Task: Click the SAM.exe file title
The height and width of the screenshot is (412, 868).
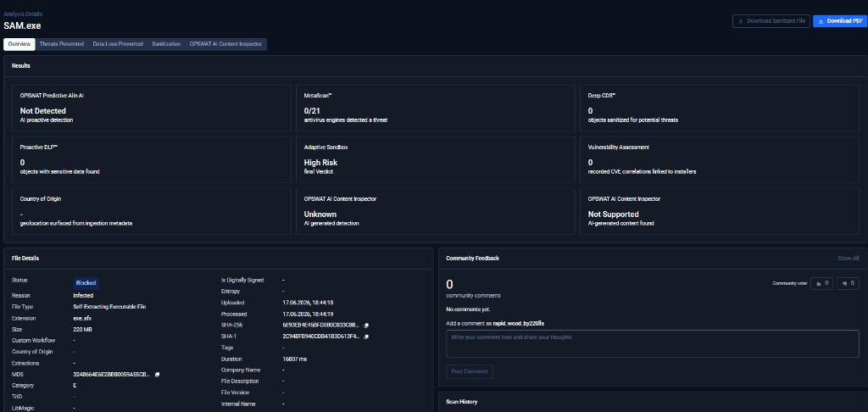Action: (x=22, y=25)
